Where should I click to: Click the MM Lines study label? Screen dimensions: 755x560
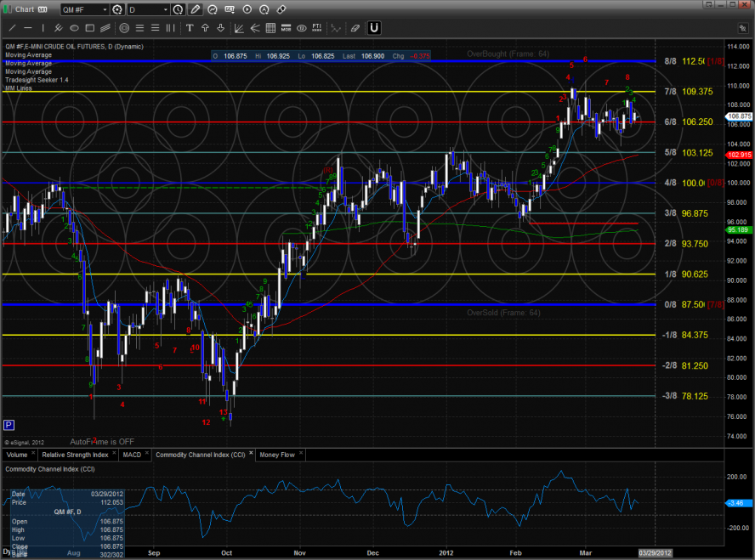tap(19, 88)
